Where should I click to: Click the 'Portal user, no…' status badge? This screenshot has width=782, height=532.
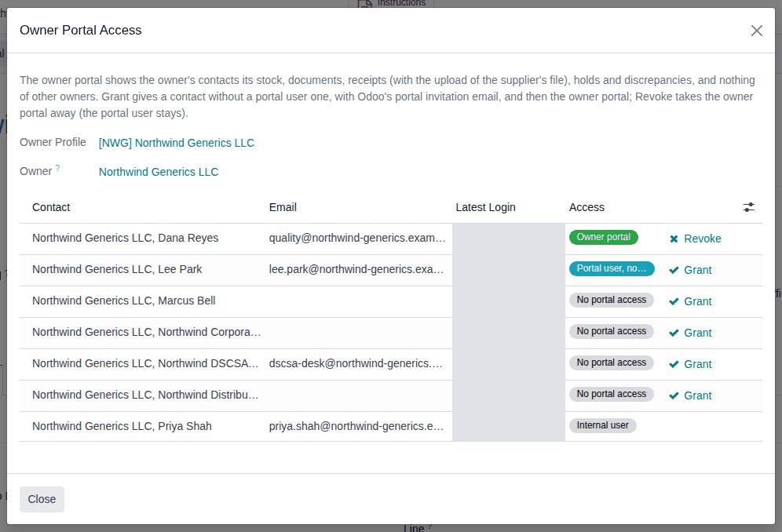click(x=612, y=268)
